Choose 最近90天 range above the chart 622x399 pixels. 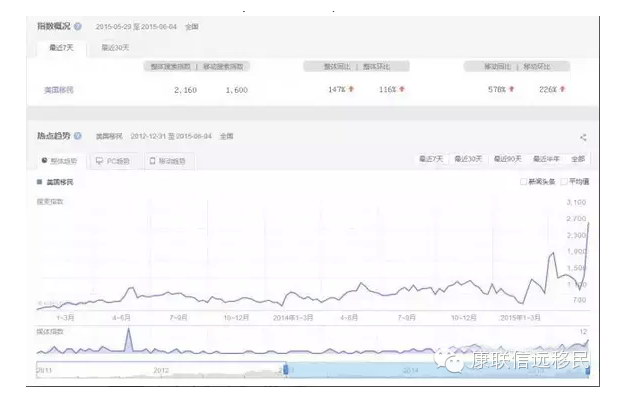507,159
